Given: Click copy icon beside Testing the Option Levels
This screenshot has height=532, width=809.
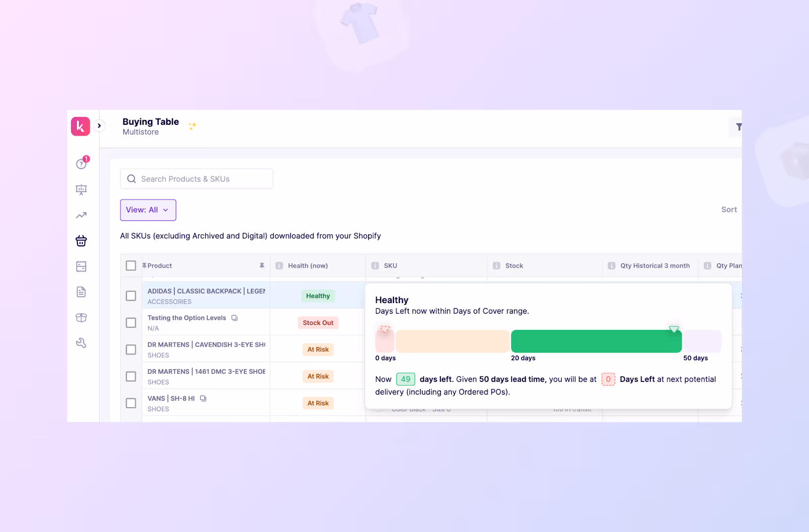Looking at the screenshot, I should [x=235, y=318].
